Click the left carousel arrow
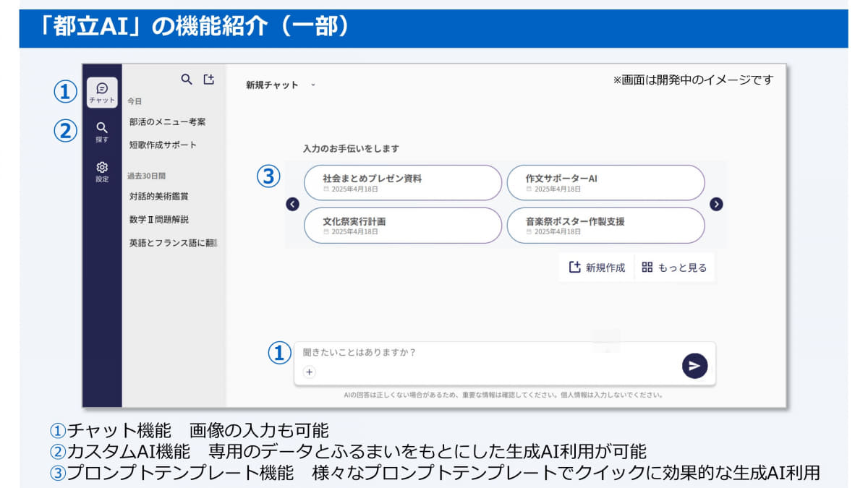The height and width of the screenshot is (488, 868). click(x=292, y=204)
